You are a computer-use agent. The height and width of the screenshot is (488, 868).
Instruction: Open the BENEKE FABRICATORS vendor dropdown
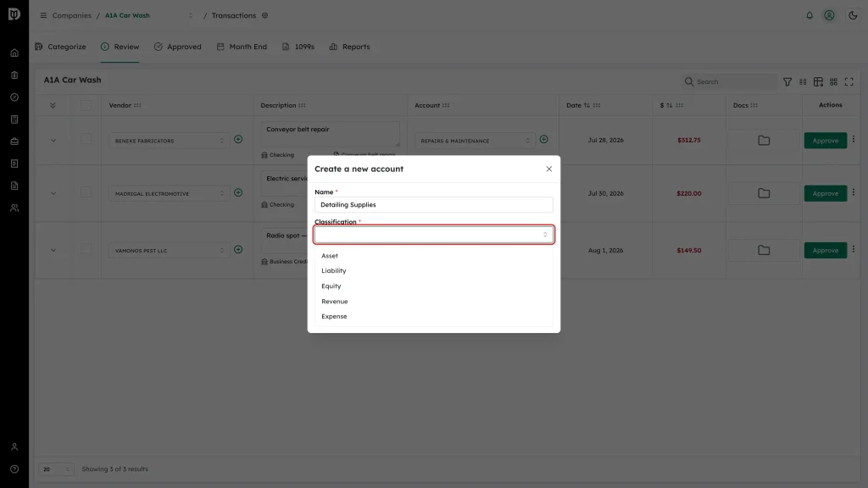click(x=170, y=141)
